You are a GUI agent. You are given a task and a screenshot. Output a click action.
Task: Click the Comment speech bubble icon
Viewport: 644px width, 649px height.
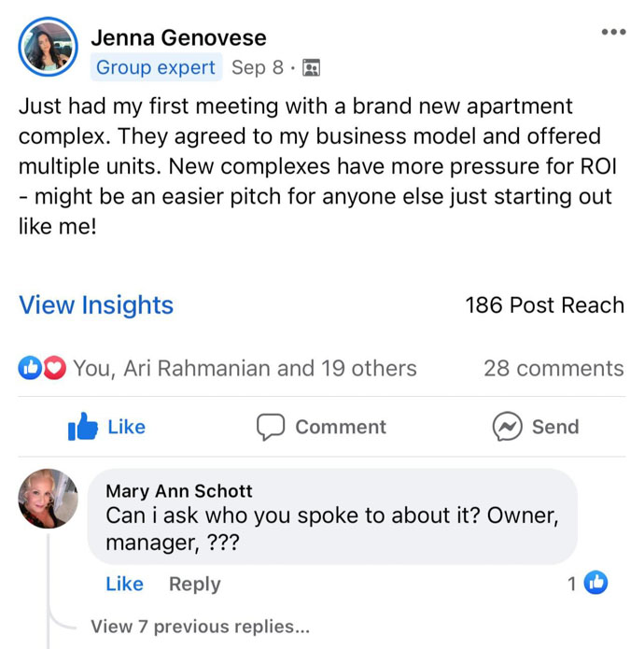point(271,427)
